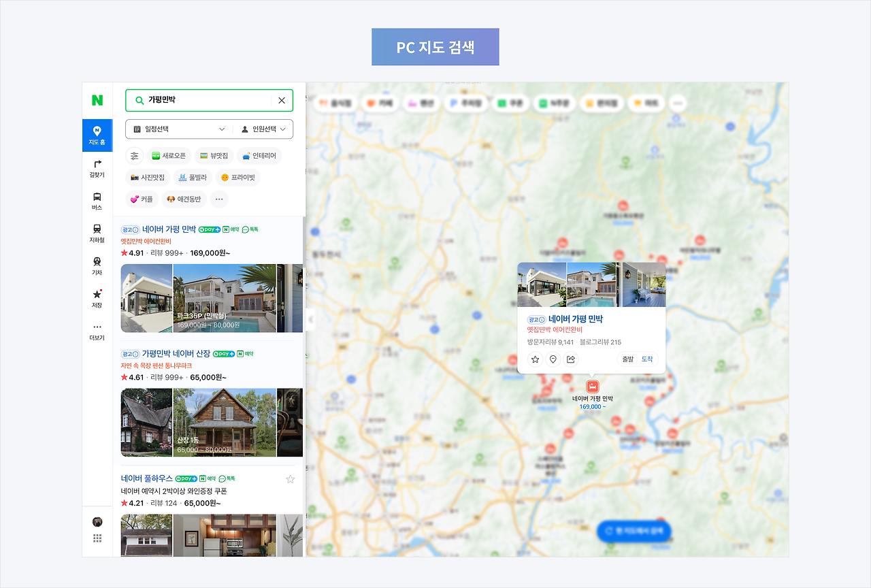Click 65,000원~ price on 네이버 산장 listing

(208, 378)
